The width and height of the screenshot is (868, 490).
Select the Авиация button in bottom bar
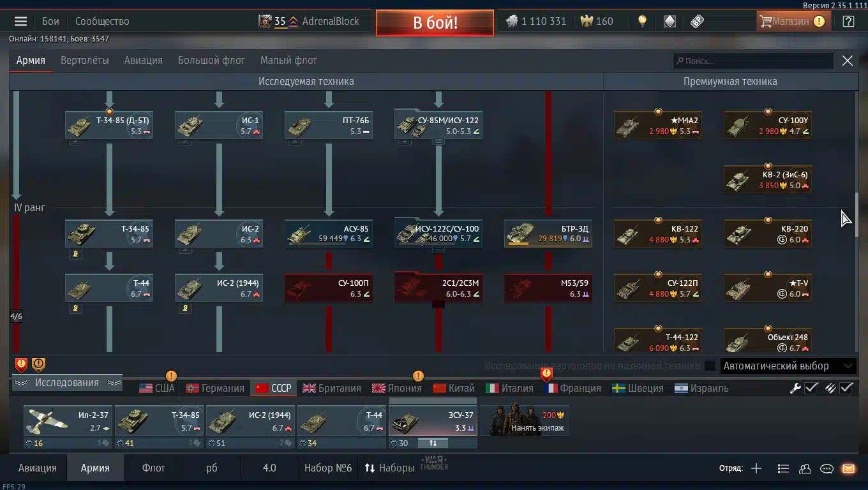click(x=37, y=468)
